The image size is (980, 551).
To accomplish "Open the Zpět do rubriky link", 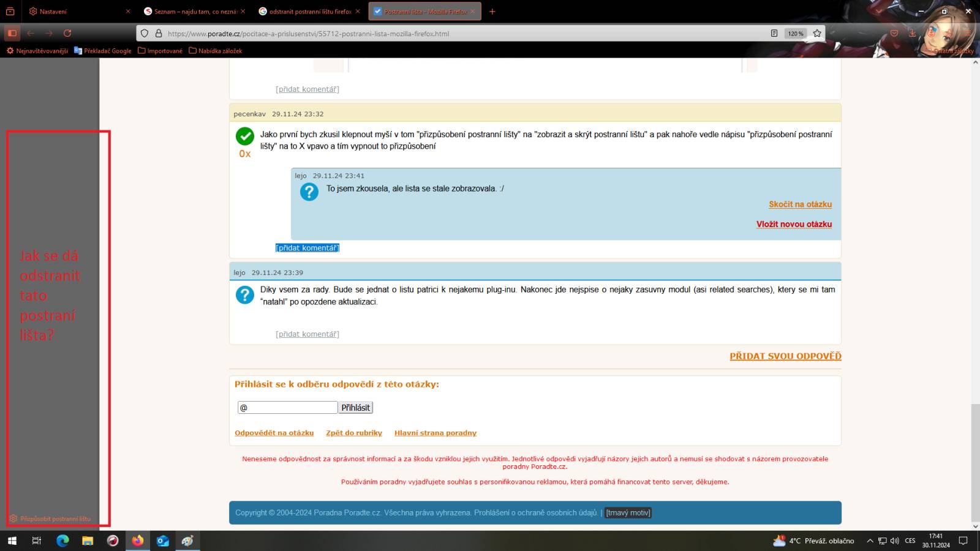I will pos(354,433).
